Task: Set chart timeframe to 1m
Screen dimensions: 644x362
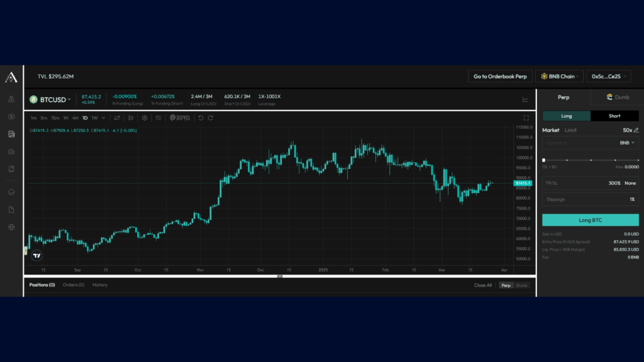Action: pos(34,118)
